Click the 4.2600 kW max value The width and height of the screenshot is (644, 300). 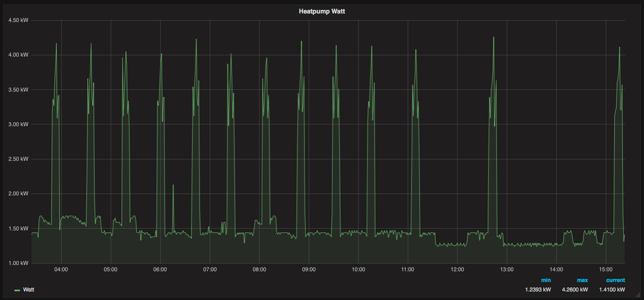(575, 290)
